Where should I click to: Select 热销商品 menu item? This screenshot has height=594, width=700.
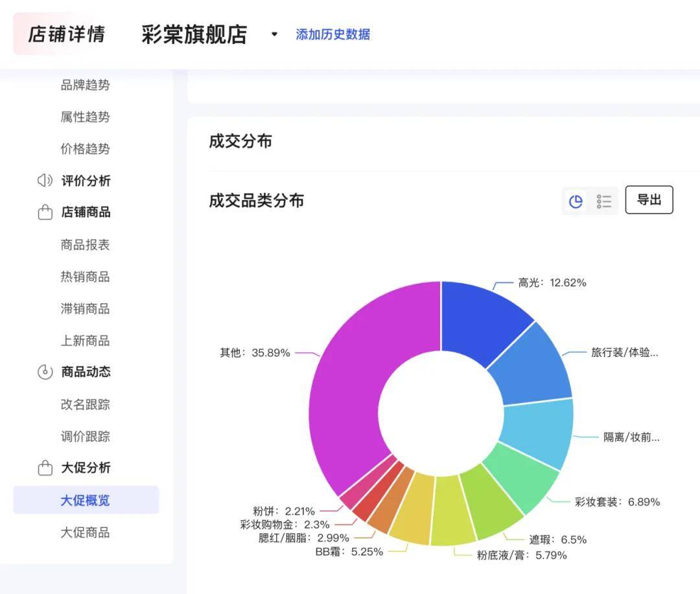85,277
